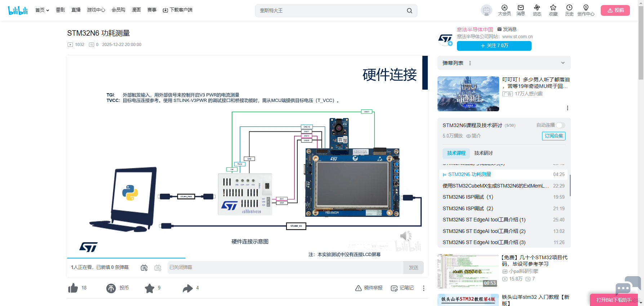Viewport: 644px width, 306px height.
Task: Report the video via 稿件举报
Action: [369, 288]
